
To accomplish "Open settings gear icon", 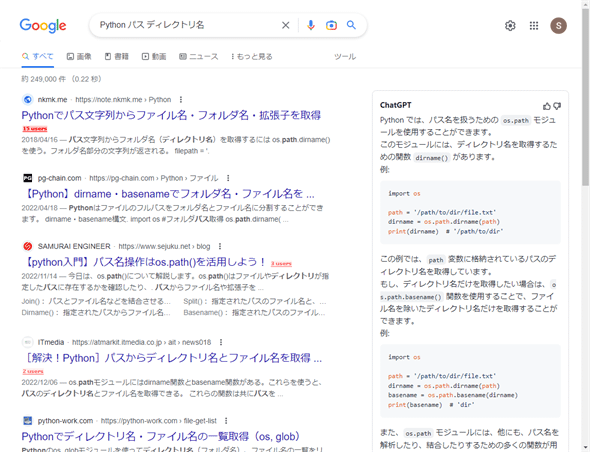I will [510, 26].
